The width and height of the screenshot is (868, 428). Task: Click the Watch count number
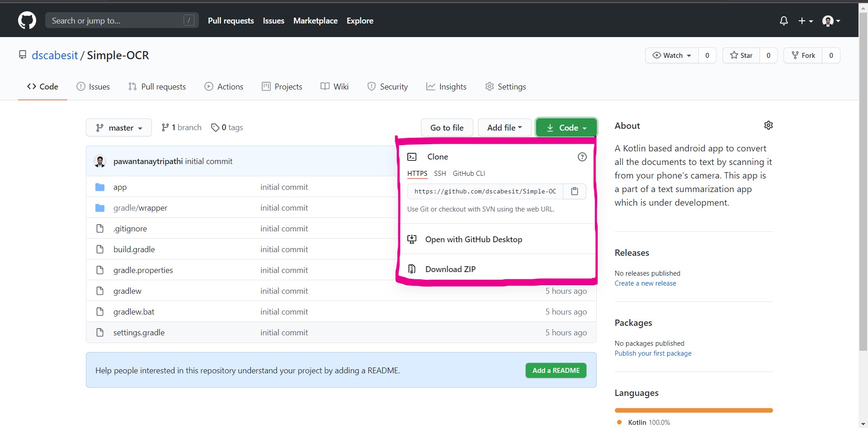click(x=708, y=56)
